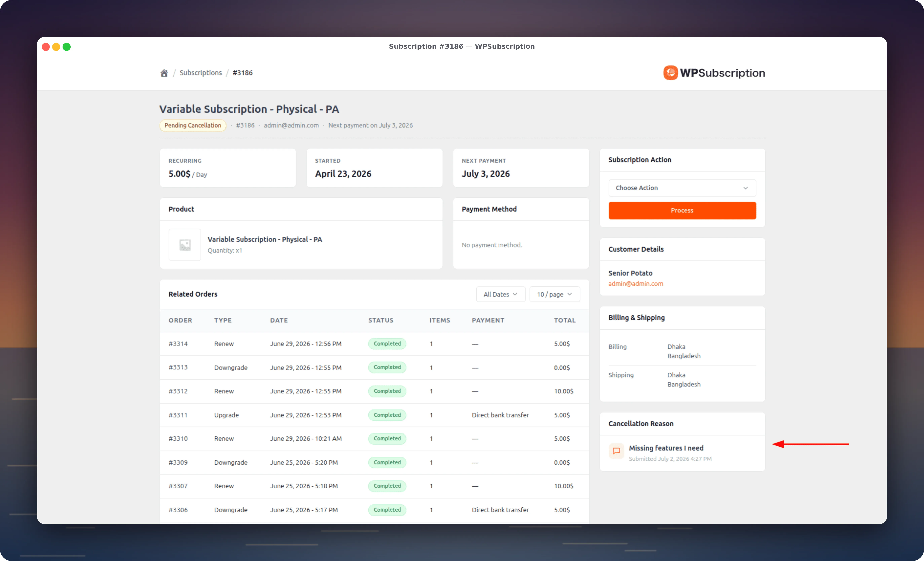Screen dimensions: 924x561
Task: Click the Started April 23, 2026 card
Action: point(374,168)
